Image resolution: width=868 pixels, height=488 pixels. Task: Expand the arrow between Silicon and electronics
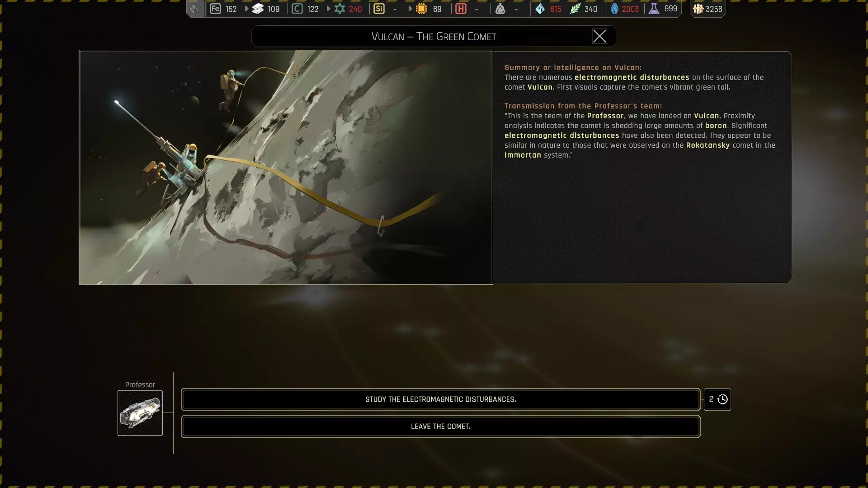410,9
